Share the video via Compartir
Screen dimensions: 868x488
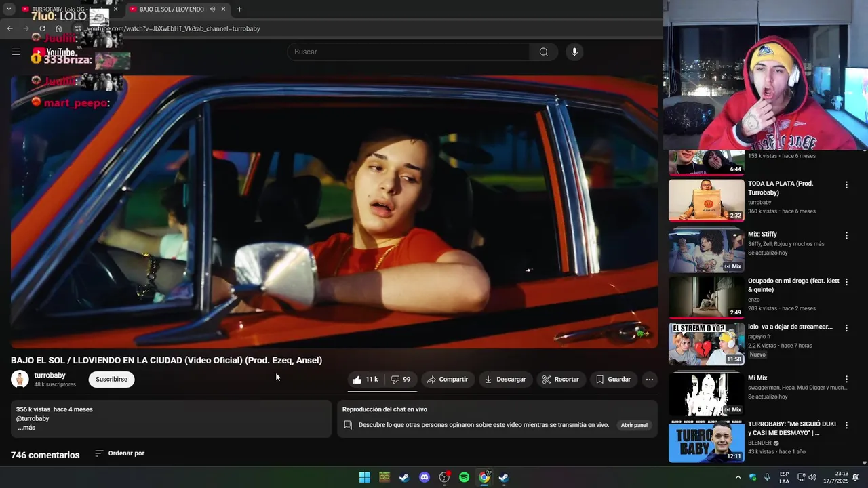tap(447, 380)
